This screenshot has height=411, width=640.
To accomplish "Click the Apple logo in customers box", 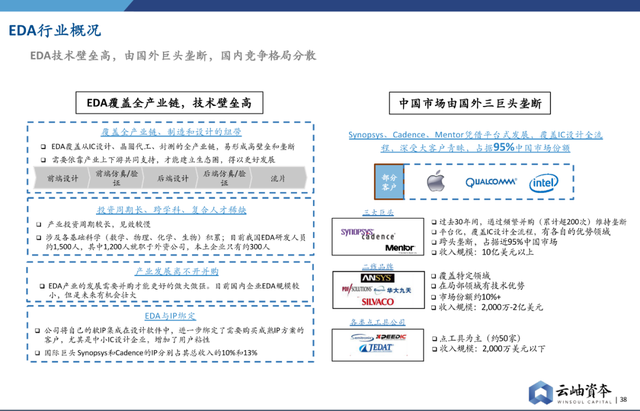I will (x=436, y=181).
